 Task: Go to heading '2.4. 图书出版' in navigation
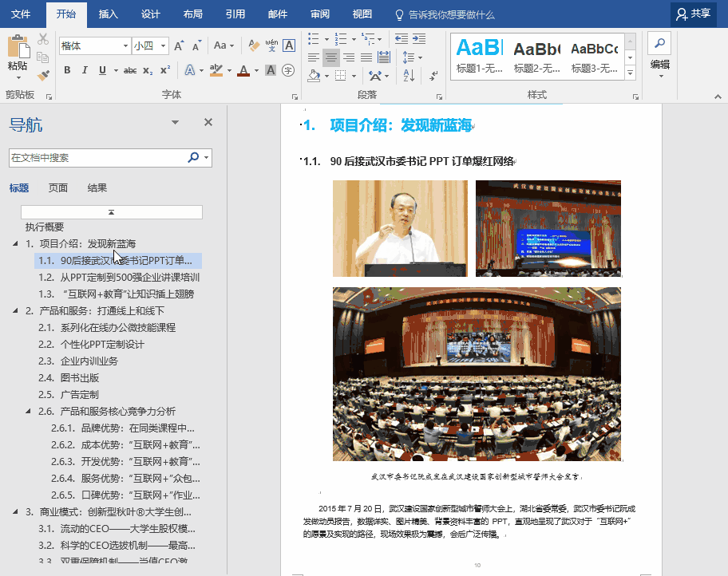click(x=80, y=377)
